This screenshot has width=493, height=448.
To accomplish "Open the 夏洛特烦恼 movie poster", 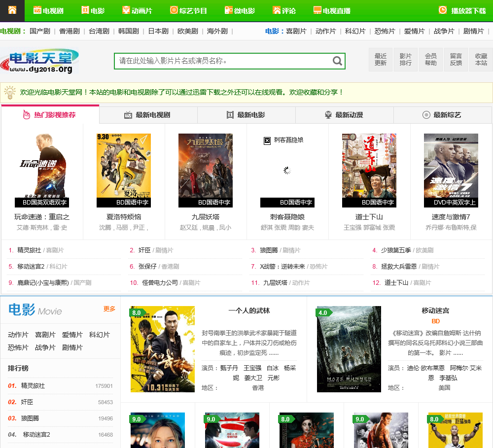I will [x=124, y=171].
